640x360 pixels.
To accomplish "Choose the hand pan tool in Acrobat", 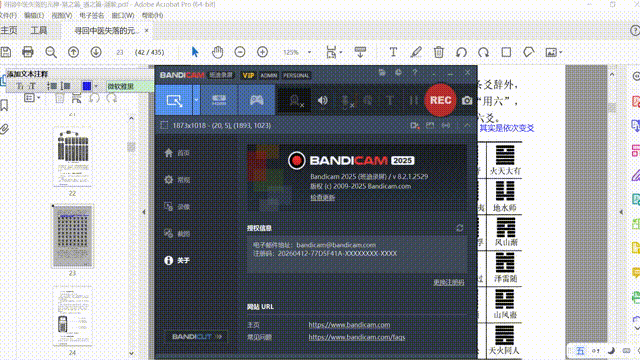I will click(x=218, y=52).
